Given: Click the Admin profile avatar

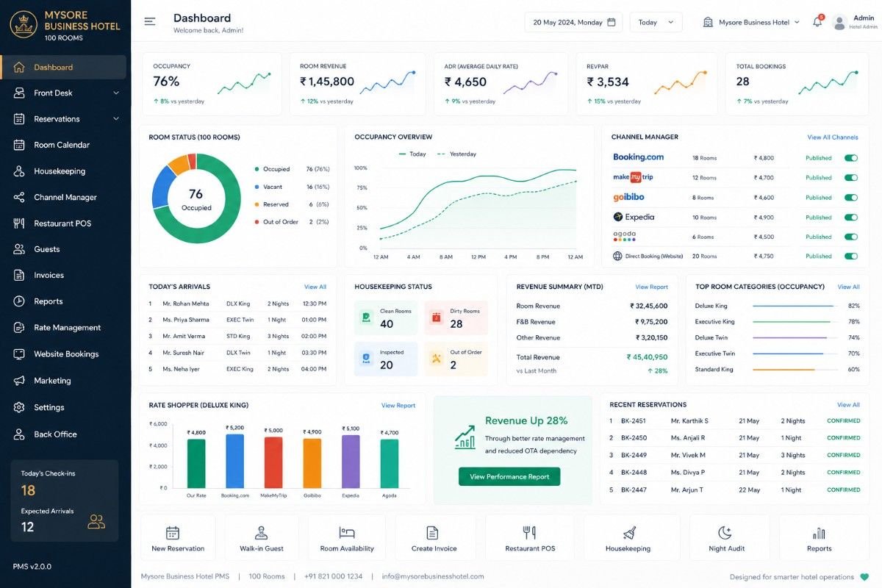Looking at the screenshot, I should (x=839, y=22).
